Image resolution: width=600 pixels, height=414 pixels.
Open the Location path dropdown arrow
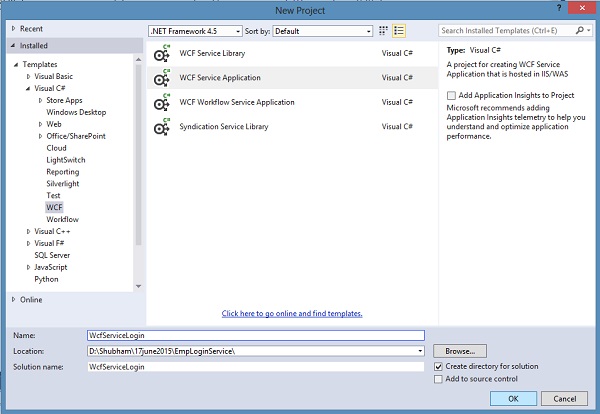coord(420,351)
